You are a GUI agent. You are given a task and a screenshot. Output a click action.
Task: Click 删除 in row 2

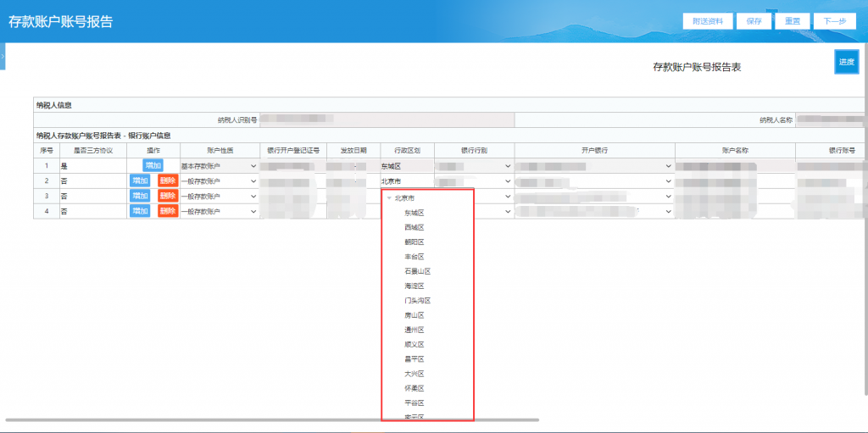tap(168, 180)
